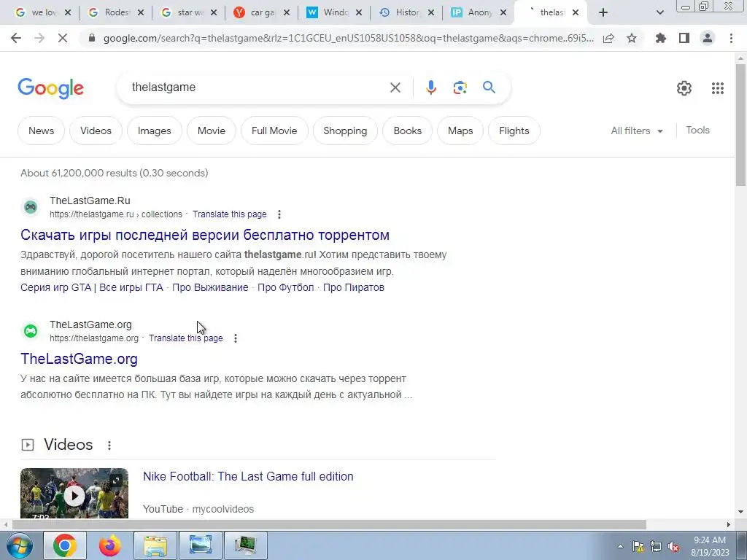Share this page from the address bar

[x=608, y=38]
